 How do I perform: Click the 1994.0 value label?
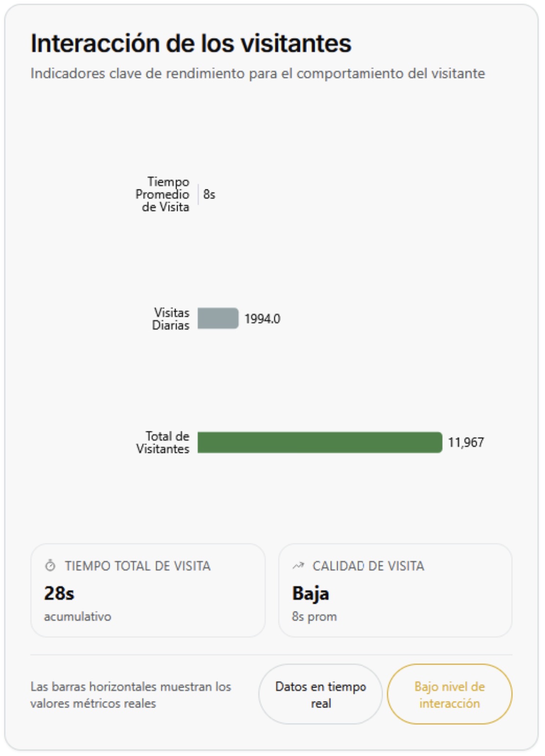[x=262, y=319]
